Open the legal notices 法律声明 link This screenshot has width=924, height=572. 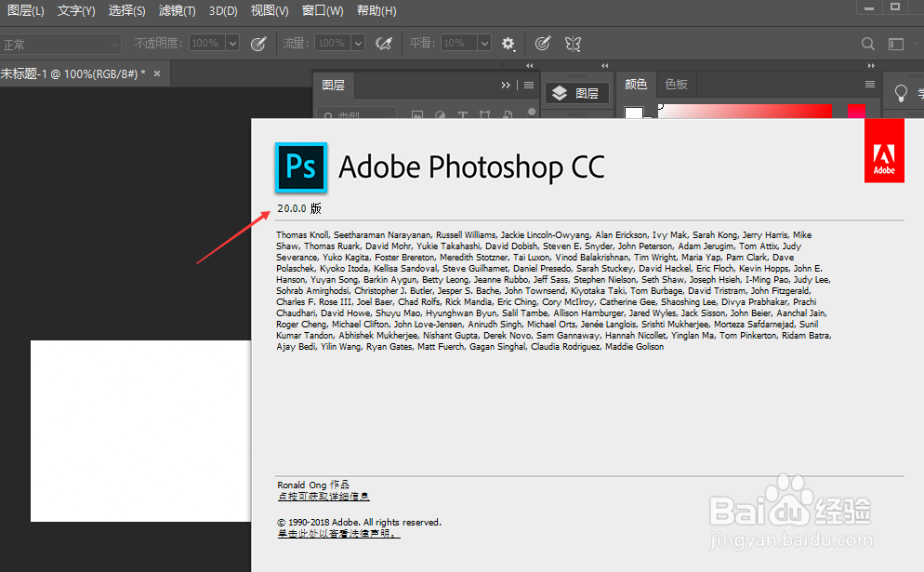coord(337,534)
